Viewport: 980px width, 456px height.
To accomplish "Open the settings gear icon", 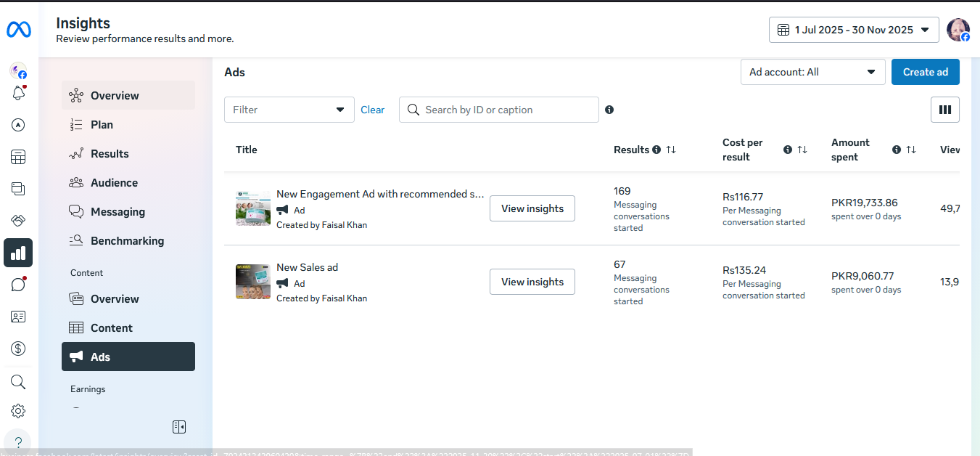I will 18,411.
